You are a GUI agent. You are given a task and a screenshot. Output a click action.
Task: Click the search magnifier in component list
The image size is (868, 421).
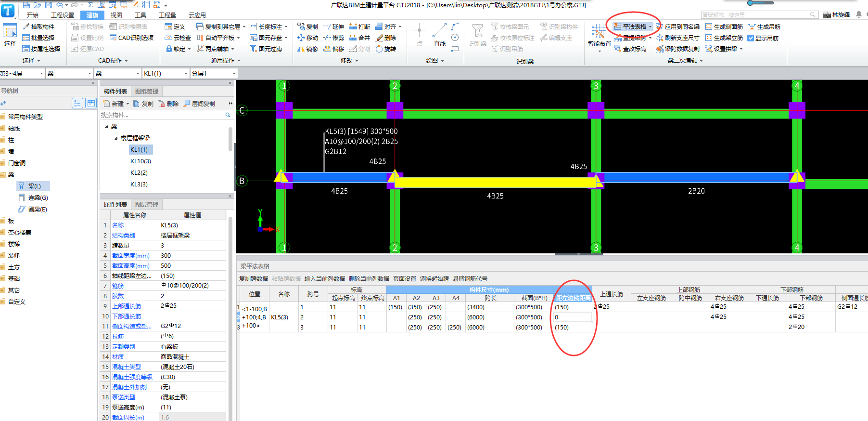click(x=228, y=115)
